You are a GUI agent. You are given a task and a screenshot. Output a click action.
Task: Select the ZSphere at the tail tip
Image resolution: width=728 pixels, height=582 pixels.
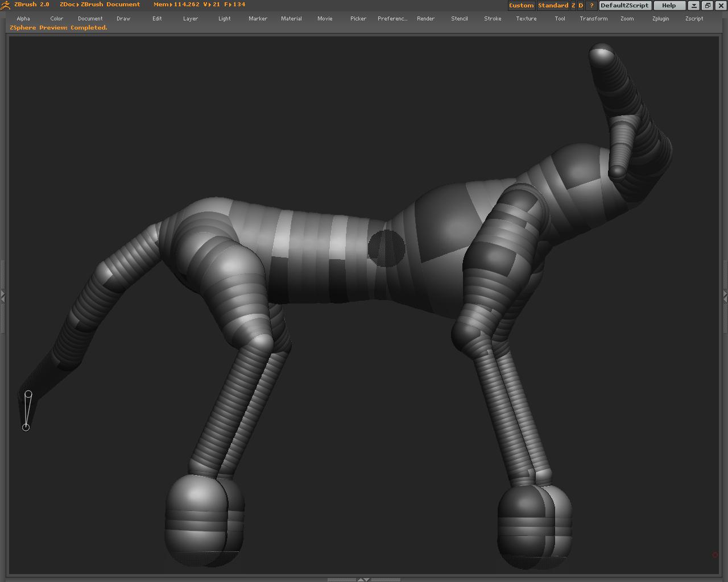tap(26, 427)
